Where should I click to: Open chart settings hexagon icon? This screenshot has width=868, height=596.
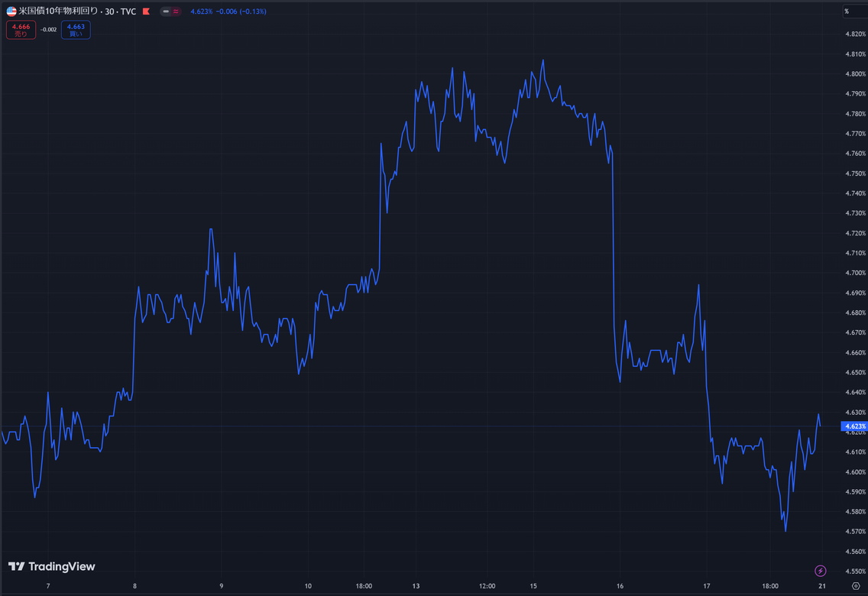point(856,586)
